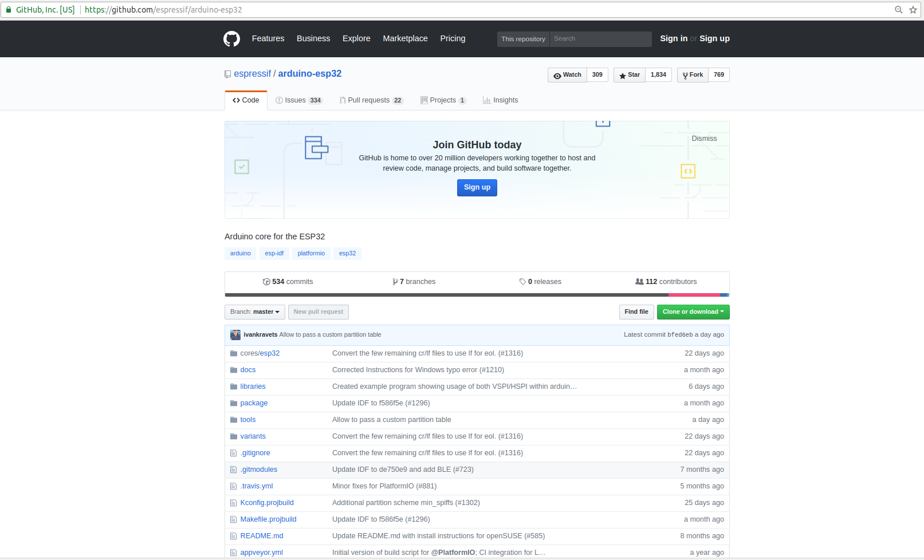924x560 pixels.
Task: Watch the arduino-esp32 repository
Action: point(567,75)
